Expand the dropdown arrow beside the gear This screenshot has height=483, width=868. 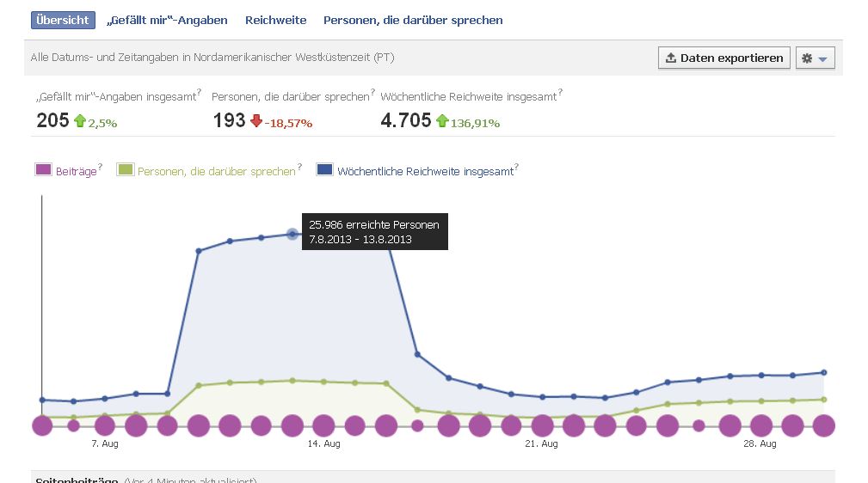[x=823, y=58]
